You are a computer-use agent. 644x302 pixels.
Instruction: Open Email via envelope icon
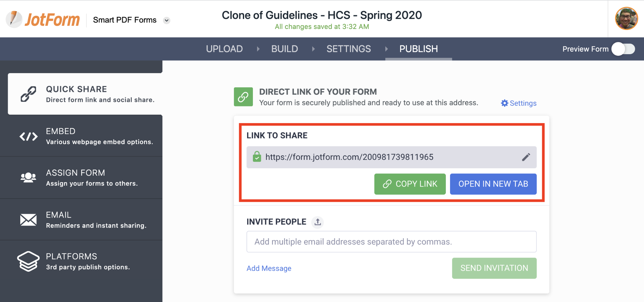[x=28, y=220]
